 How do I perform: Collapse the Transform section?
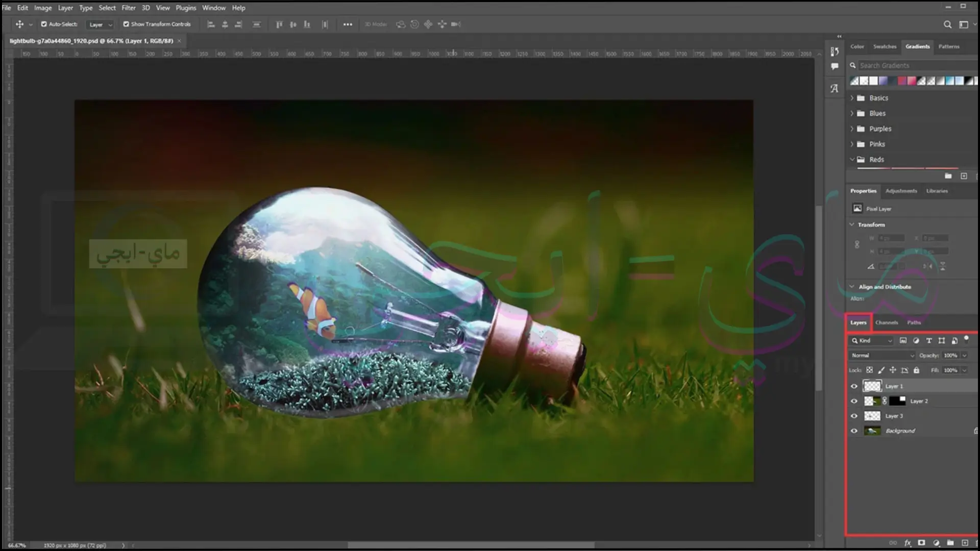(852, 224)
